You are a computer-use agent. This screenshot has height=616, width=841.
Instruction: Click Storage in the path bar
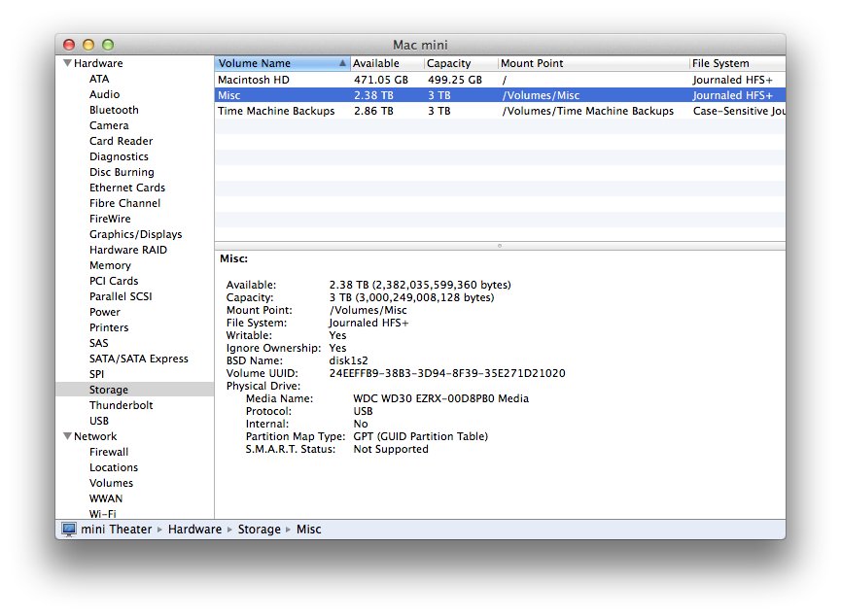(x=259, y=530)
